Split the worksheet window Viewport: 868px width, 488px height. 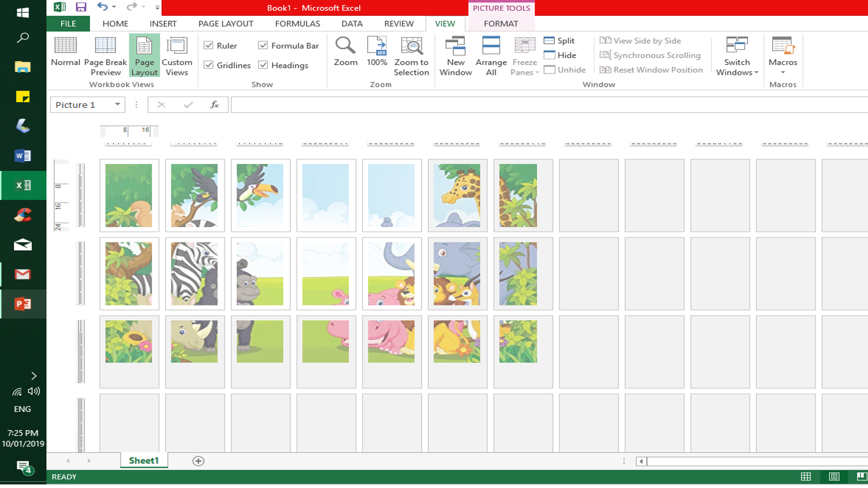click(x=560, y=40)
